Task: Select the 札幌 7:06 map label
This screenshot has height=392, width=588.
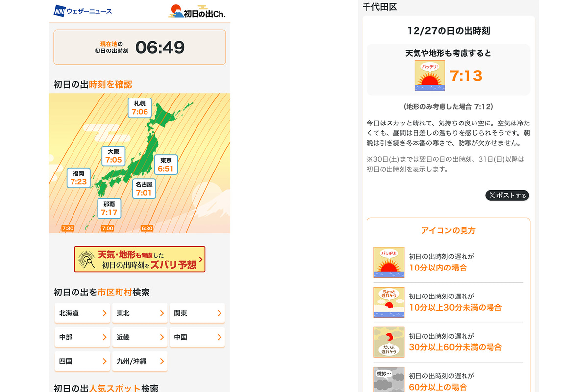Action: [x=140, y=108]
